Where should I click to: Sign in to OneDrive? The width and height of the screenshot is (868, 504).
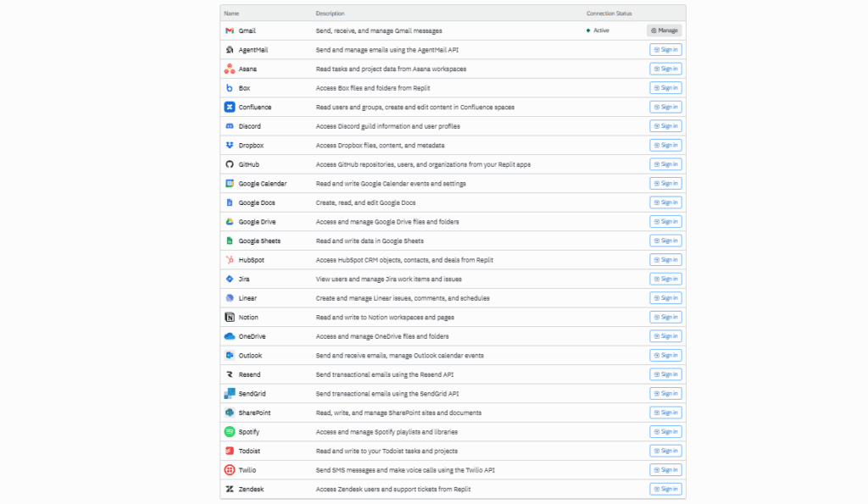665,336
